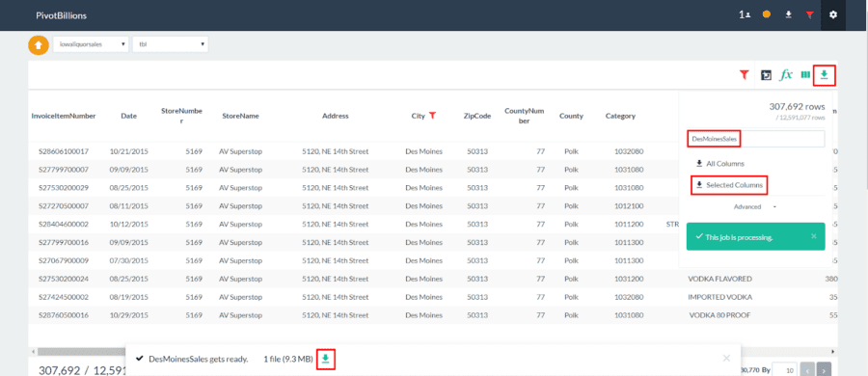
Task: Select invoice cell S27799700007
Action: pyautogui.click(x=64, y=170)
